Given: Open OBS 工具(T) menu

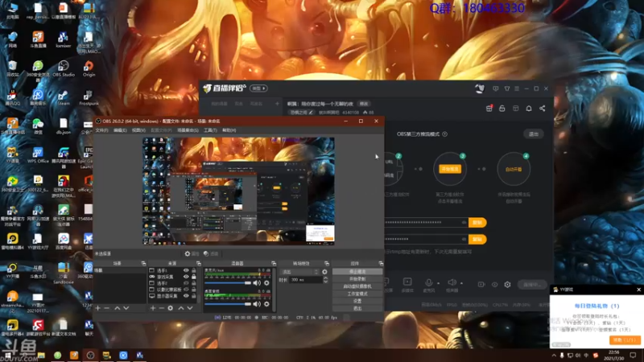Looking at the screenshot, I should (210, 130).
